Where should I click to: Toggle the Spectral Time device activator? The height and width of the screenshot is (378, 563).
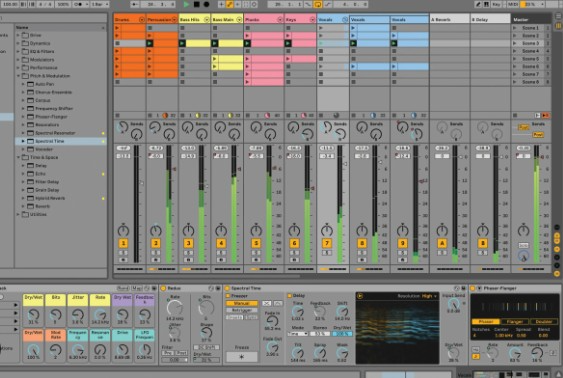pyautogui.click(x=227, y=288)
